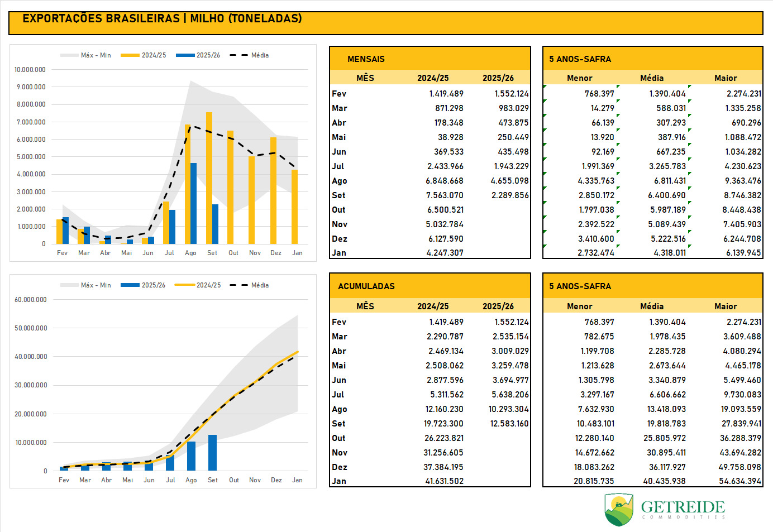Screen dimensions: 773x532
Task: Select accumulated average "13.418.093" for Ago
Action: (666, 409)
